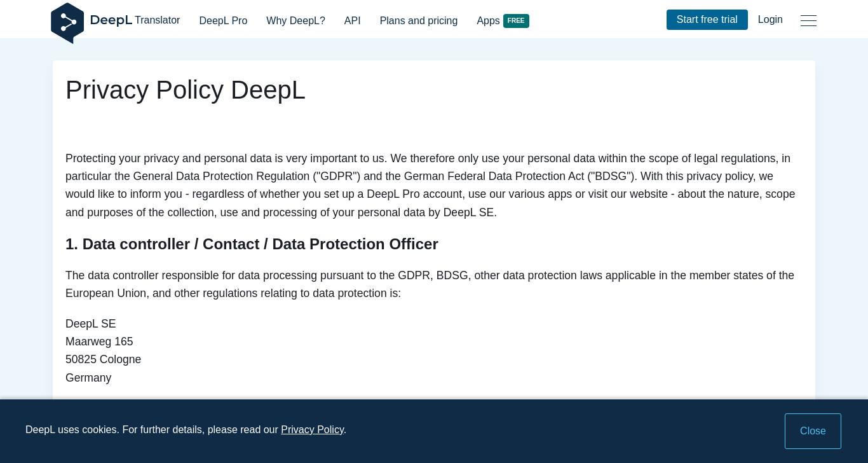
Task: Click the Privacy Policy DeepL page heading
Action: pyautogui.click(x=186, y=90)
